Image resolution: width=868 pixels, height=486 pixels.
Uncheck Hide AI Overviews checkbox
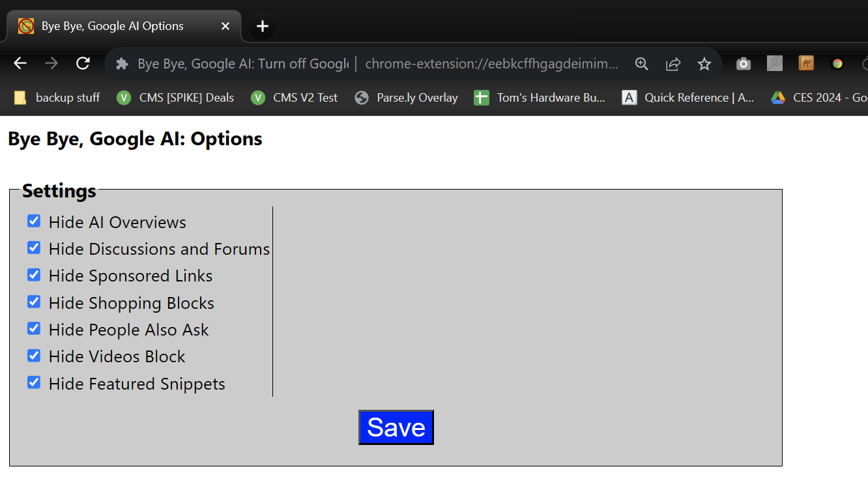[34, 221]
